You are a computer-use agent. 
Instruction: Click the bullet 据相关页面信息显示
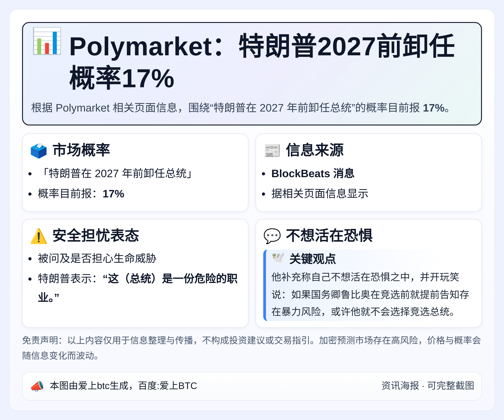coord(320,194)
